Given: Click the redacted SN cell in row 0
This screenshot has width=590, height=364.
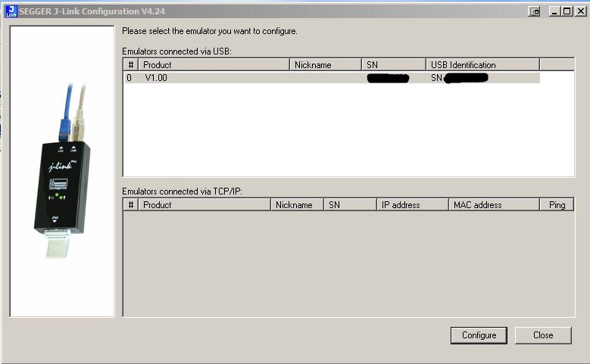Looking at the screenshot, I should tap(388, 78).
